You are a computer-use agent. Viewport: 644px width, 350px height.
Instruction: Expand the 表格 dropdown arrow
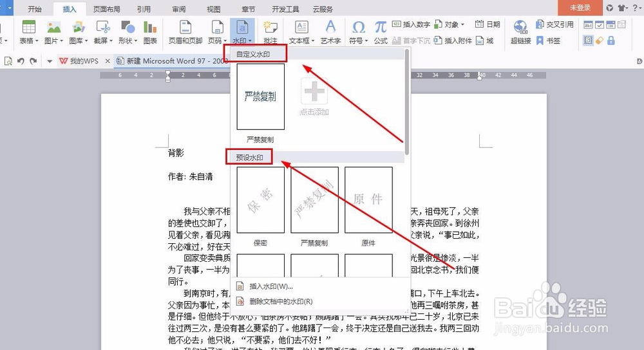click(x=37, y=41)
